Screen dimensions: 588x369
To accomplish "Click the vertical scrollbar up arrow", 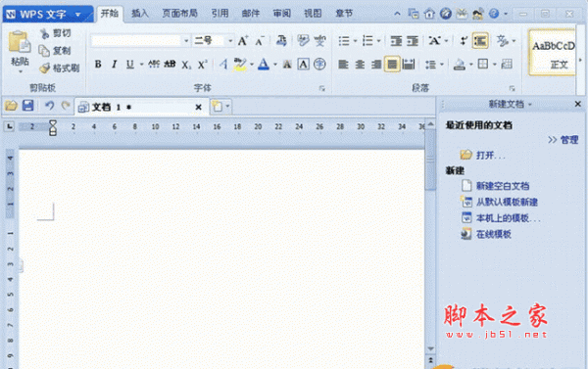I will pos(430,124).
